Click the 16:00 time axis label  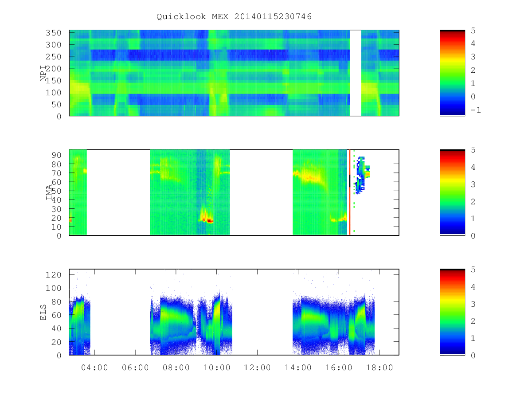click(x=339, y=368)
